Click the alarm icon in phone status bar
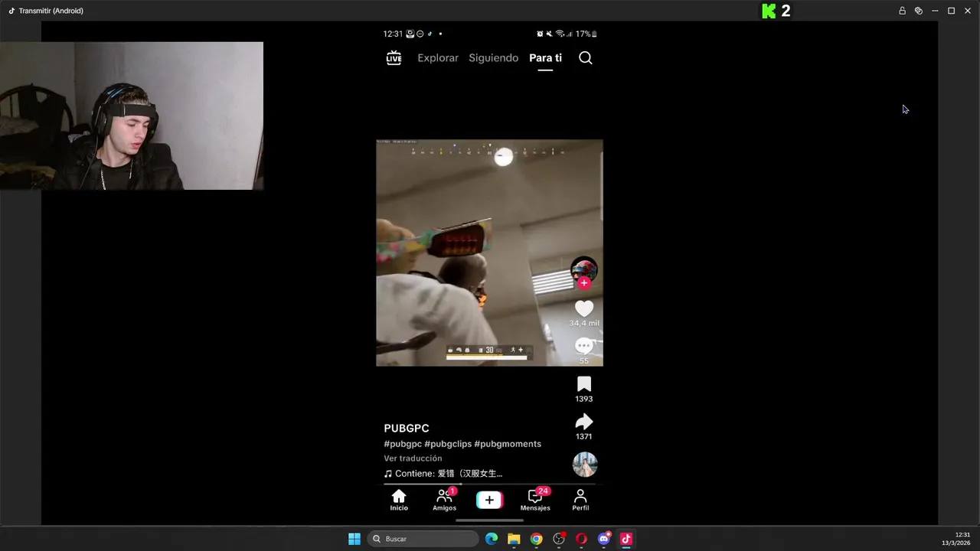This screenshot has width=980, height=551. click(x=540, y=34)
